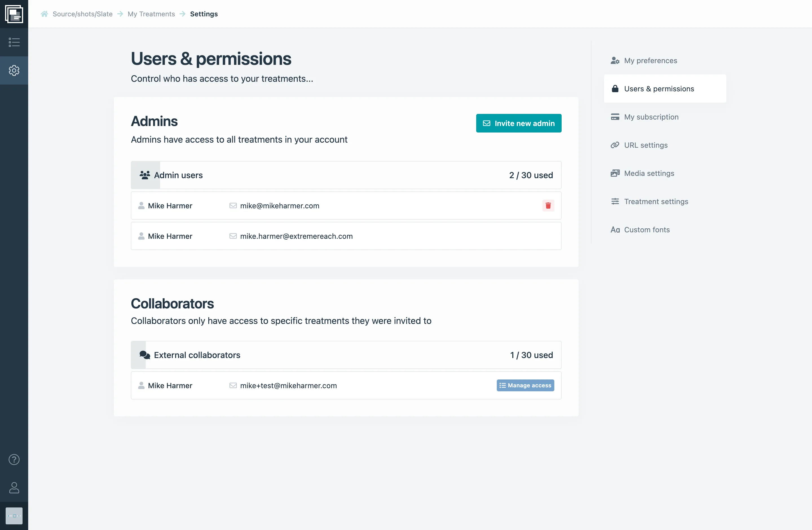Click the user account icon in sidebar
This screenshot has height=530, width=812.
[14, 488]
